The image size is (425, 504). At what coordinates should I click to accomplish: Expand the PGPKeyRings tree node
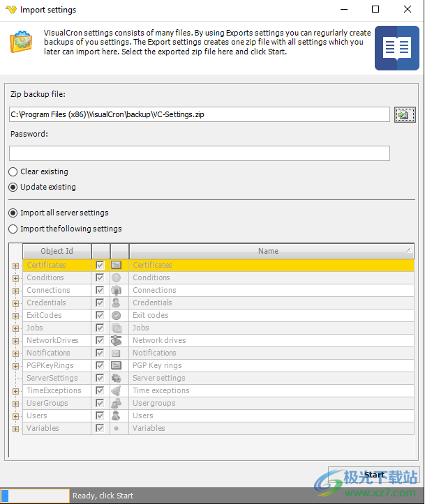click(x=15, y=366)
